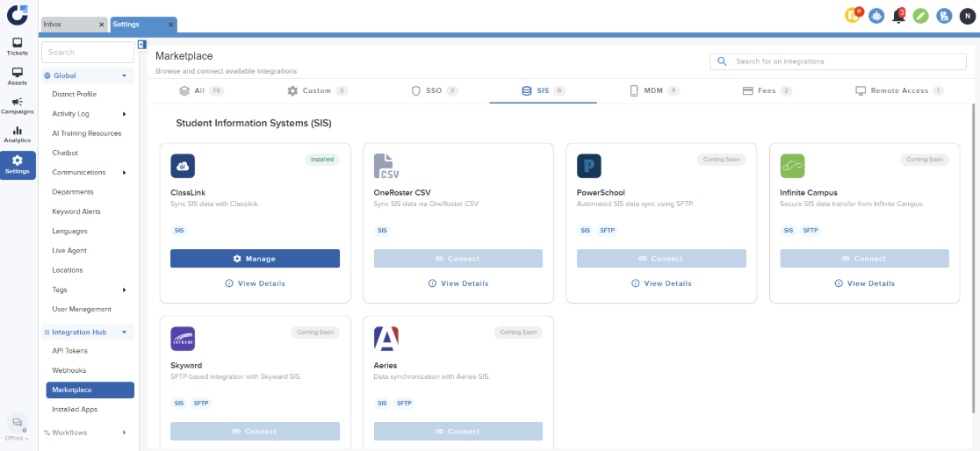View Details for OneRoster CSV

click(458, 283)
